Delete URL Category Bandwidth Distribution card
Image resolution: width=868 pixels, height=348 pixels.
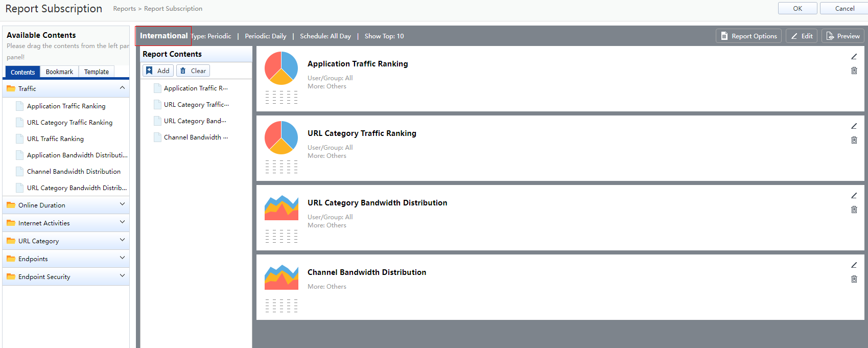pos(854,210)
